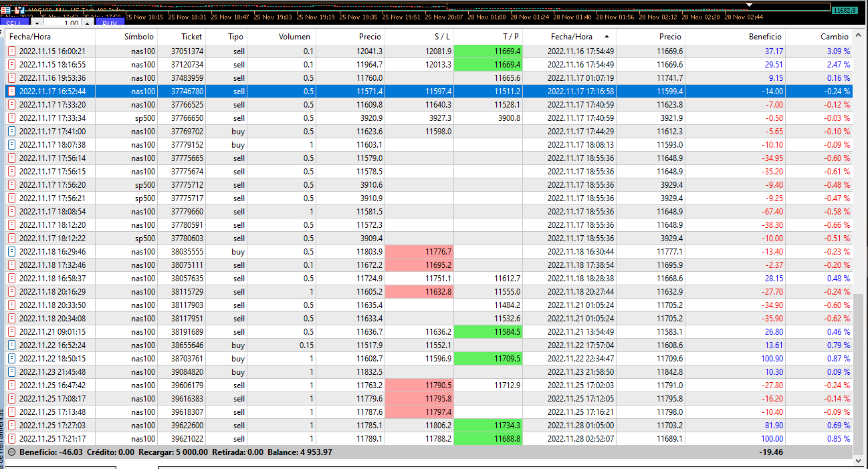Click the buy icon of ticket 39084820
Image resolution: width=868 pixels, height=469 pixels.
(11, 371)
